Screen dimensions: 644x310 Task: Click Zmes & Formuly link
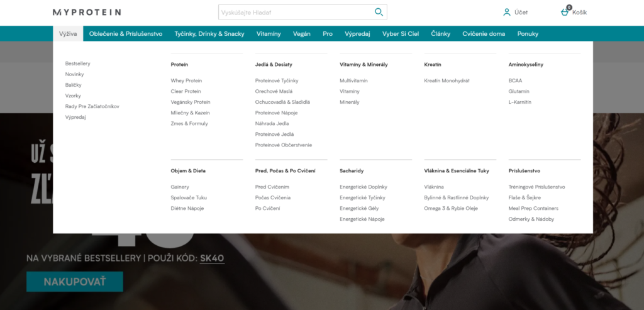tap(189, 123)
